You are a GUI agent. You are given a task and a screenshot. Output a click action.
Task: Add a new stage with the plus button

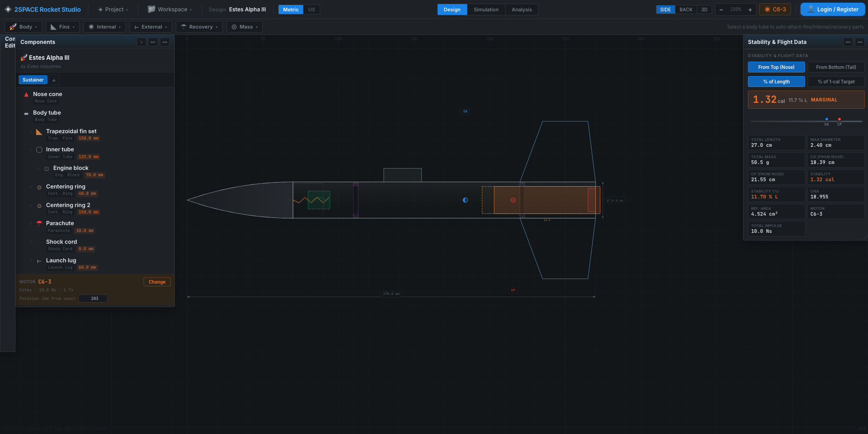(x=54, y=80)
